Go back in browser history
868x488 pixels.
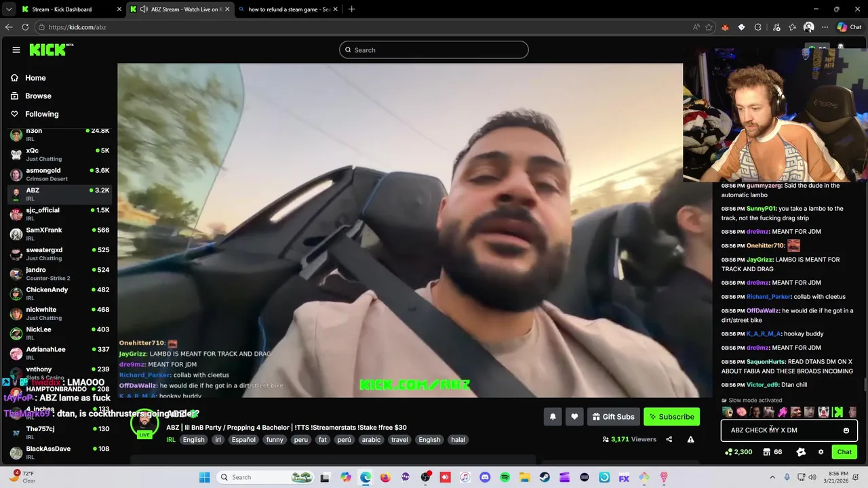pyautogui.click(x=8, y=27)
